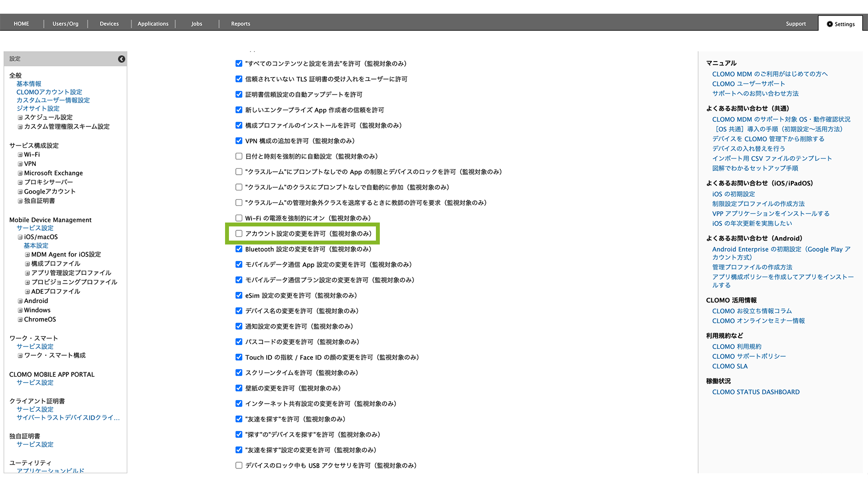Expand the VPN tree node
Image resolution: width=868 pixels, height=488 pixels.
tap(20, 164)
